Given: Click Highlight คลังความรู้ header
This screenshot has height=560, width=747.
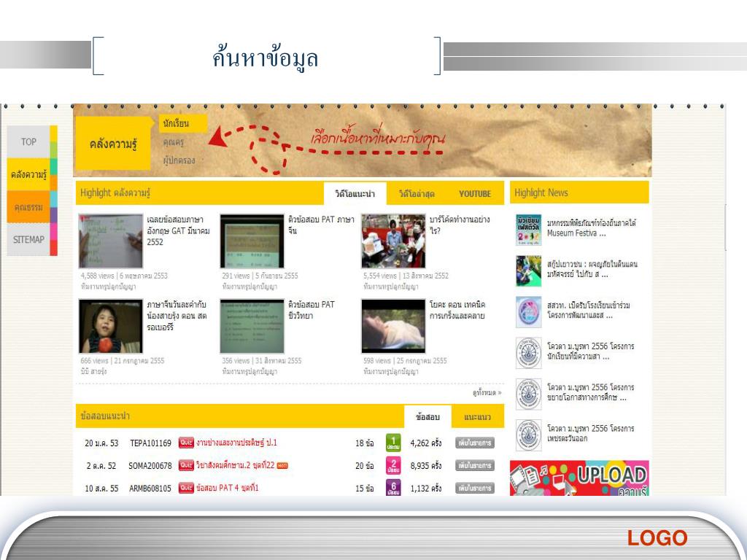Looking at the screenshot, I should (x=115, y=192).
